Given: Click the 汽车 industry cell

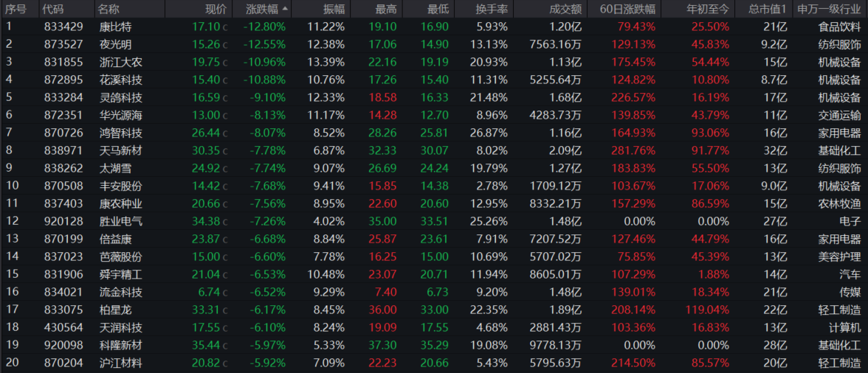Looking at the screenshot, I should click(851, 274).
